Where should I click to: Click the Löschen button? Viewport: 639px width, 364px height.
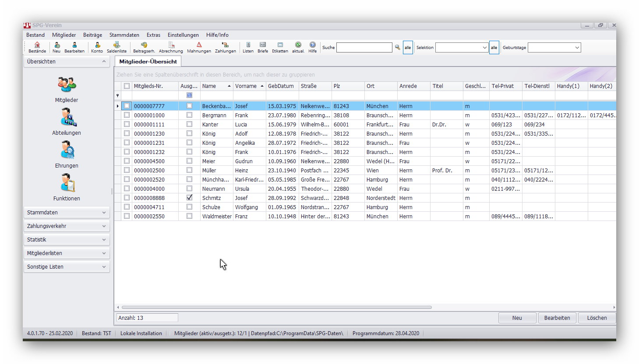pyautogui.click(x=597, y=318)
